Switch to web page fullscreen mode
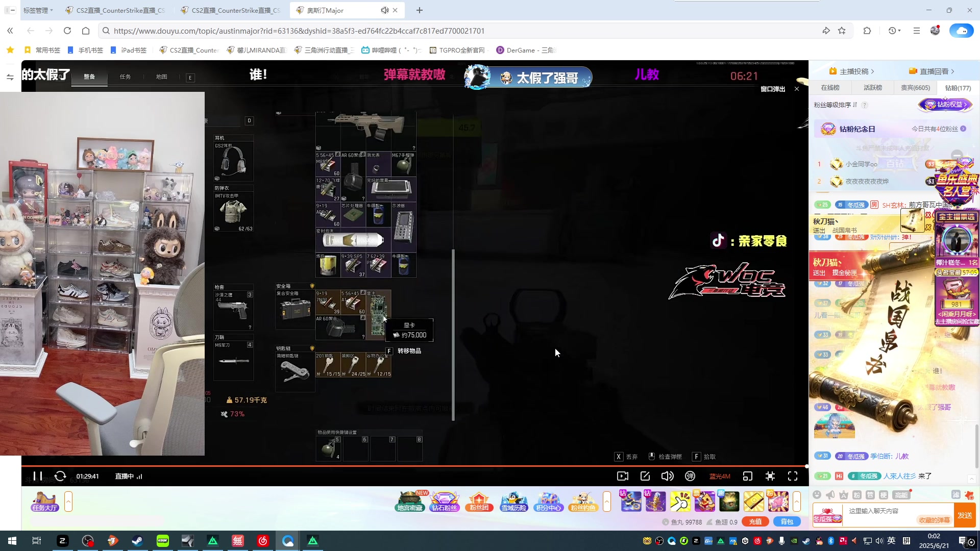The image size is (980, 551). point(770,476)
